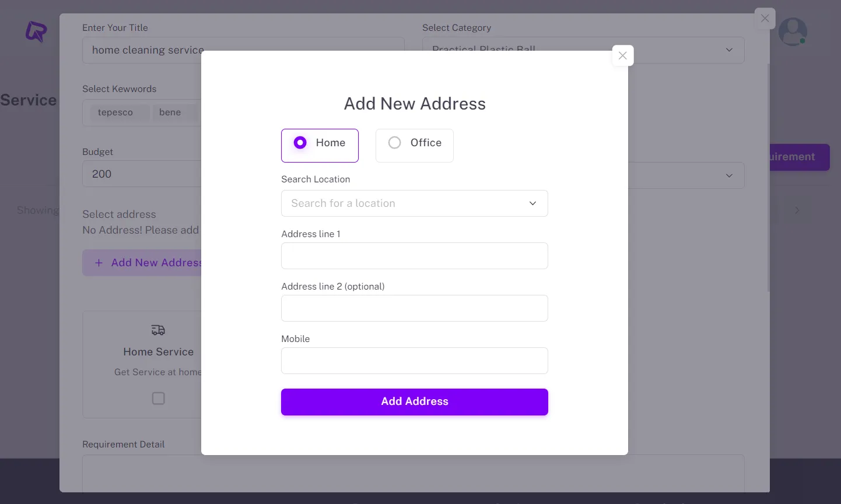The image size is (841, 504).
Task: Click the bene keyword tag
Action: [170, 112]
